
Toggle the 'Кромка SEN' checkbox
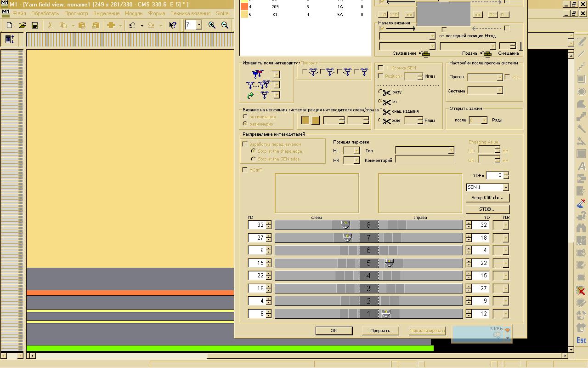click(380, 68)
